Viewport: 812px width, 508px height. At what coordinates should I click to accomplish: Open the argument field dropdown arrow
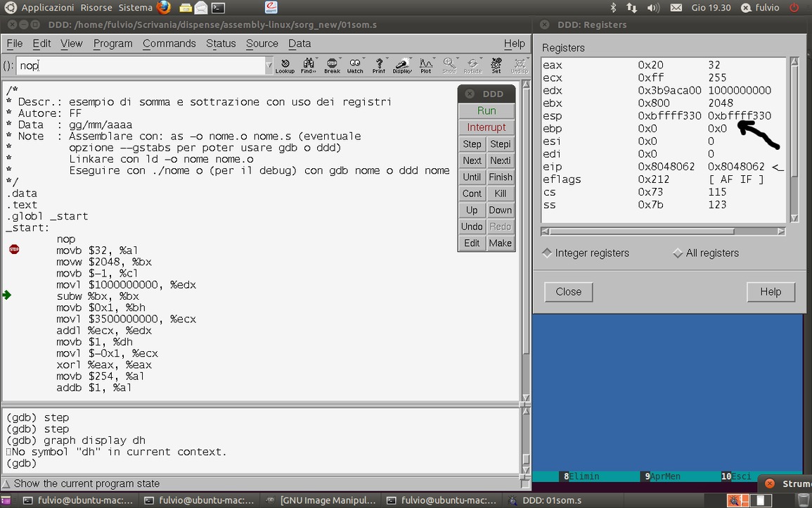coord(269,65)
